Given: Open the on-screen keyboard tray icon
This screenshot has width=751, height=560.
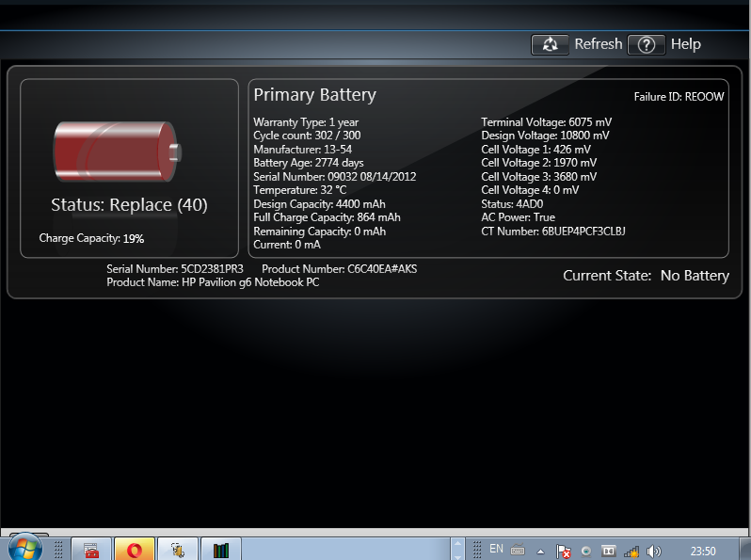Looking at the screenshot, I should point(518,551).
